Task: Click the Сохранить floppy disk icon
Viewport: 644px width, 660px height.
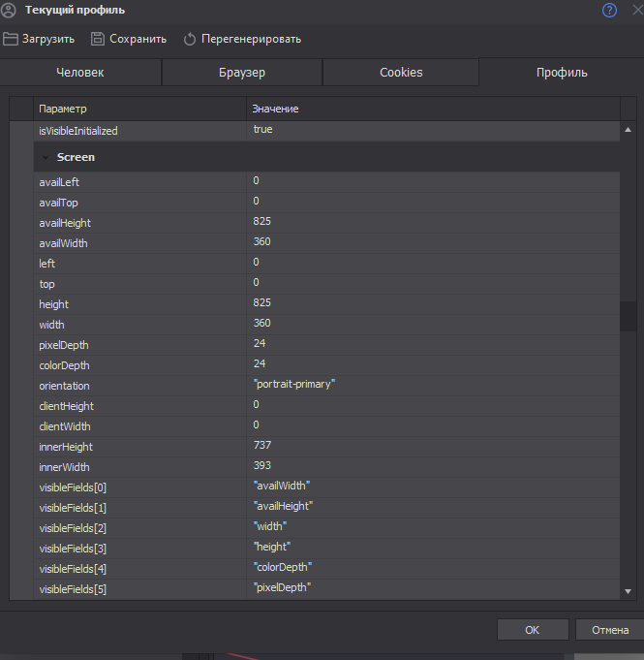Action: coord(98,39)
